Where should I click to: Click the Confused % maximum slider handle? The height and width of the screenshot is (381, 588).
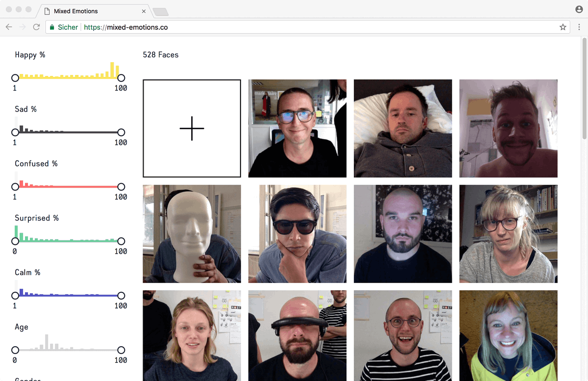(x=121, y=187)
